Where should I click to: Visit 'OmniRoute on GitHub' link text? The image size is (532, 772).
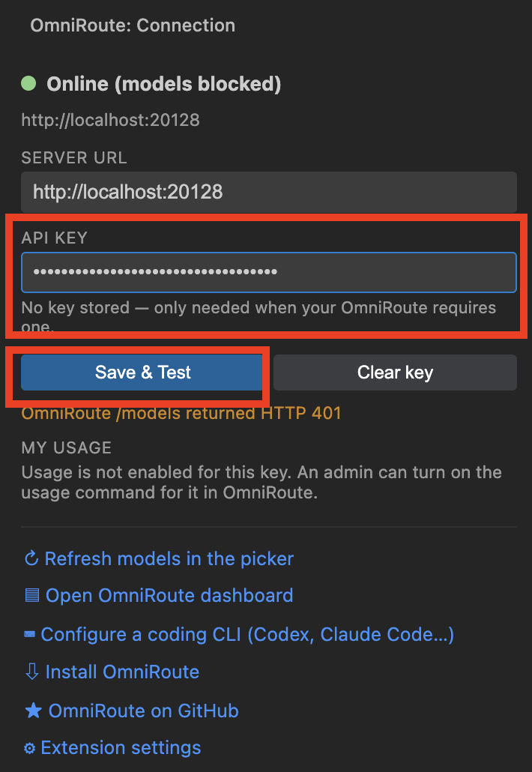[x=143, y=711]
